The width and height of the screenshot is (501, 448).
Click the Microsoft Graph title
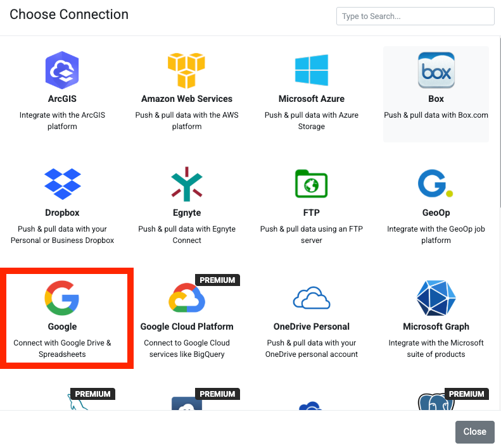[436, 327]
